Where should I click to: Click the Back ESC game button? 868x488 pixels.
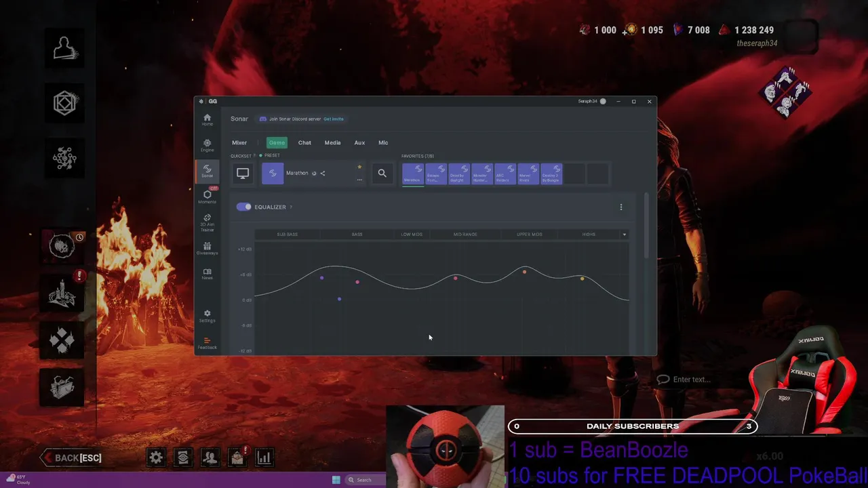click(71, 458)
